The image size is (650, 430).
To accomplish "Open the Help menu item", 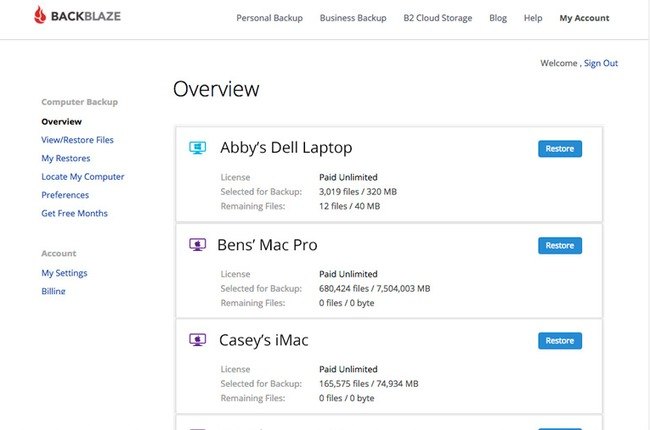I will pos(533,18).
